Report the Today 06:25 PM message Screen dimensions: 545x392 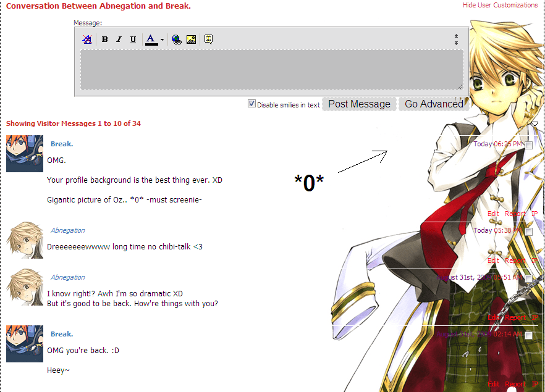515,214
